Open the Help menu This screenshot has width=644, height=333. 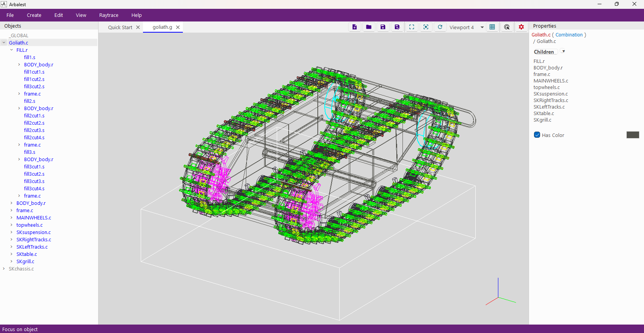point(136,15)
